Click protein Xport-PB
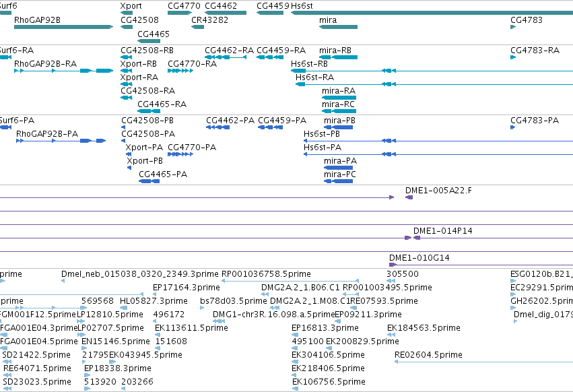 pyautogui.click(x=129, y=168)
